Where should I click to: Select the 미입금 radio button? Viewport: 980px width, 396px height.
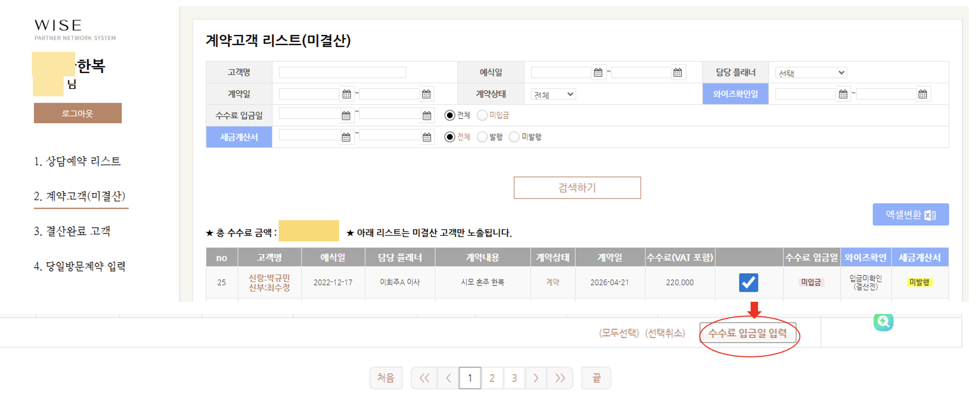[x=482, y=115]
